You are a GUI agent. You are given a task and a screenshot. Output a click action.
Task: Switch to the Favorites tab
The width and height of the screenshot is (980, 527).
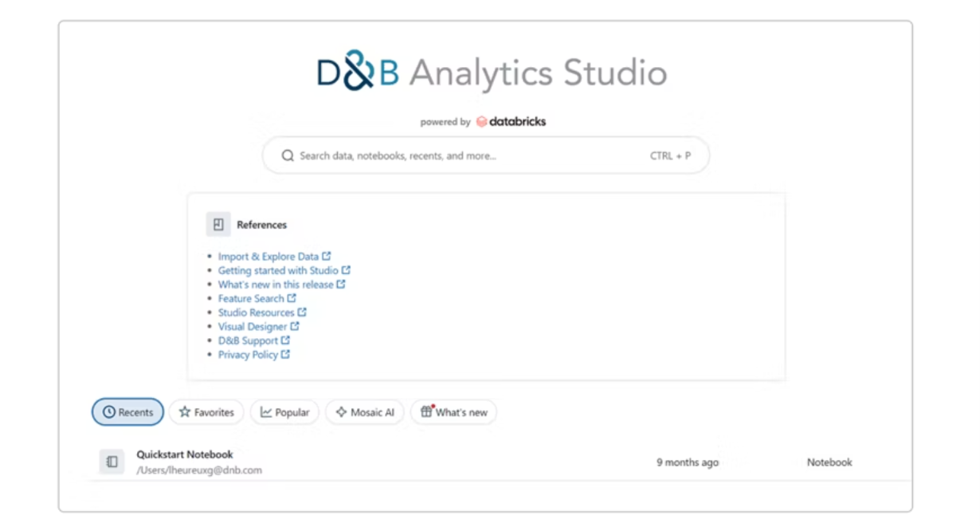(x=206, y=412)
